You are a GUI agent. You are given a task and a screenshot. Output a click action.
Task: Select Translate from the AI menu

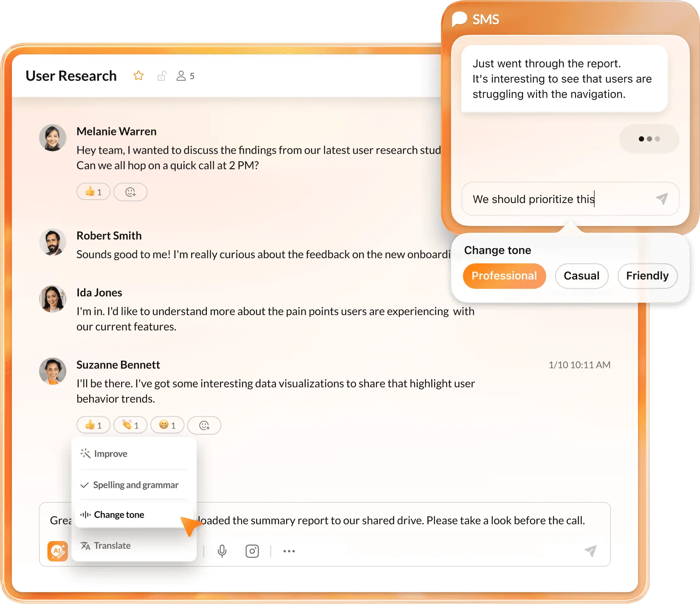[x=112, y=546]
